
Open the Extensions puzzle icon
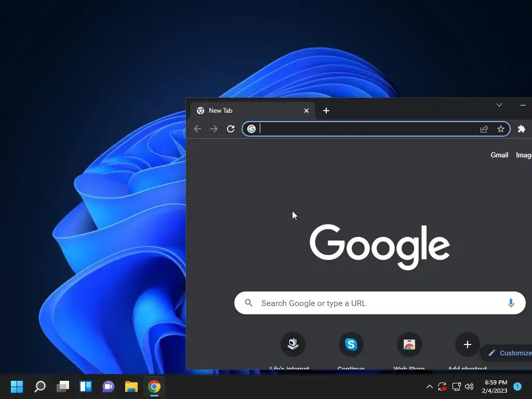coord(522,129)
